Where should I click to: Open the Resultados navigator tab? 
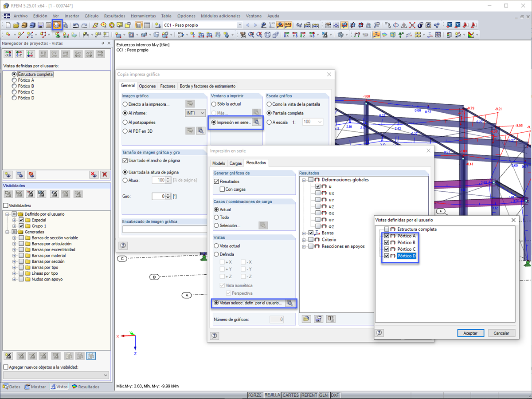[86, 387]
